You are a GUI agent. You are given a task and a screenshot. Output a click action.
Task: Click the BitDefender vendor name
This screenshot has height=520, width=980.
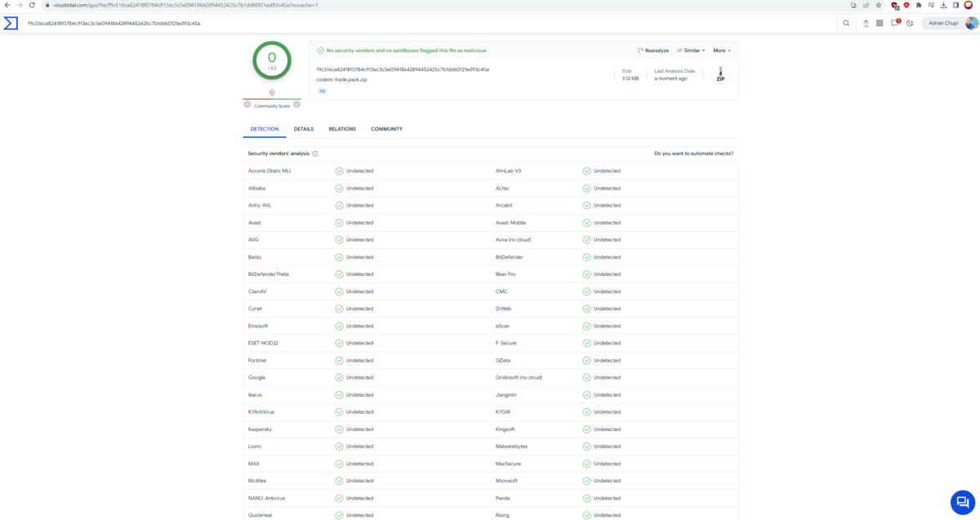(x=510, y=257)
